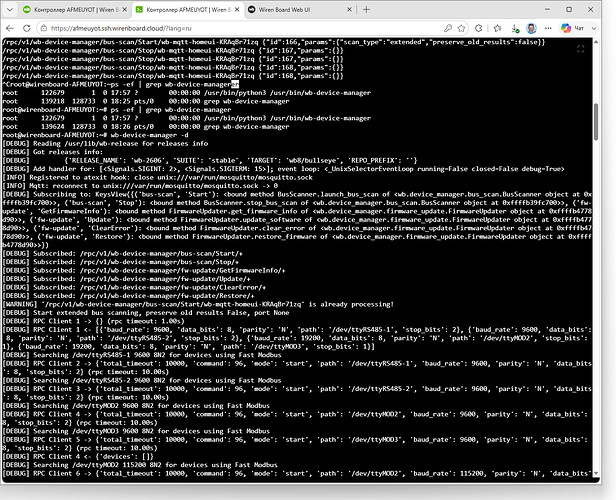Show the downloads panel
The height and width of the screenshot is (500, 616).
pos(515,28)
